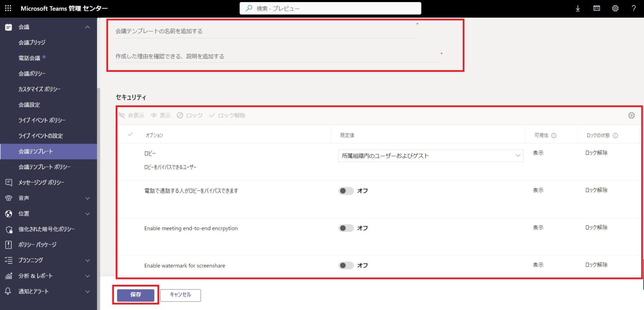Collapse the 会議 section in the sidebar
The width and height of the screenshot is (644, 310).
87,27
